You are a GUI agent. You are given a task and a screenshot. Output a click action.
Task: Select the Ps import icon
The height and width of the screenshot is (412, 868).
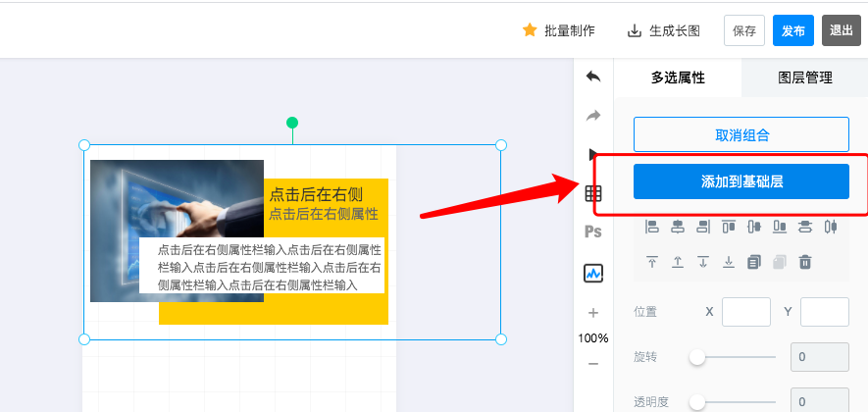point(593,232)
